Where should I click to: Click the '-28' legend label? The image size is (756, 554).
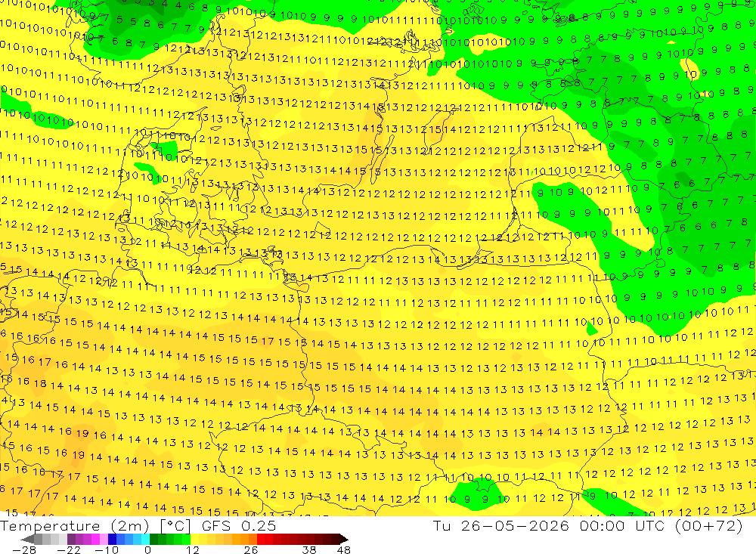(x=23, y=550)
